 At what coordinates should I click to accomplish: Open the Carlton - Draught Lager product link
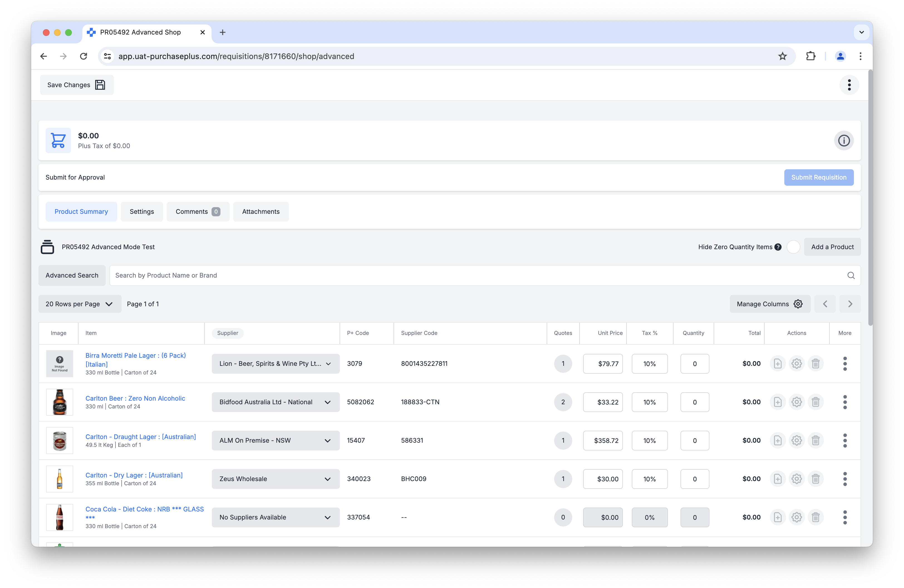pos(141,437)
